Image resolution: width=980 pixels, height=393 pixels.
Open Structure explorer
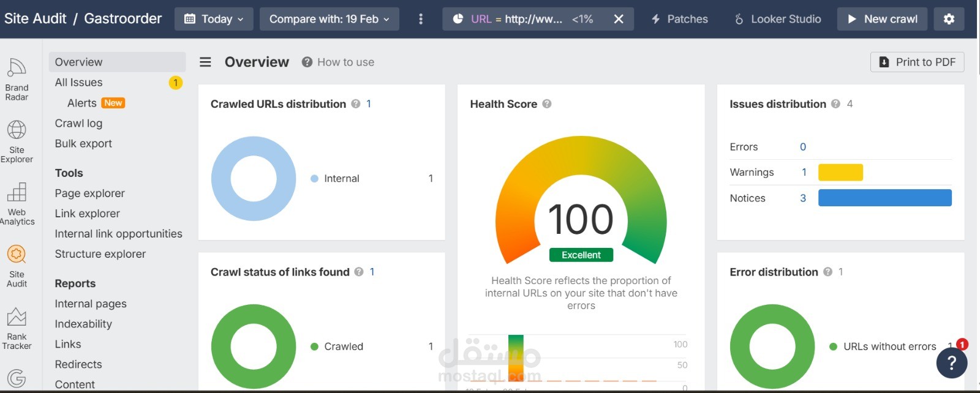(x=100, y=253)
